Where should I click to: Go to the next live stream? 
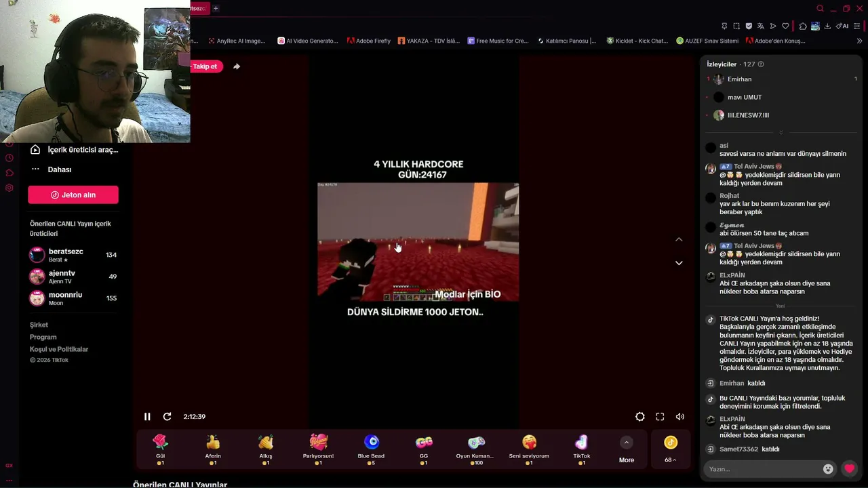pos(679,263)
